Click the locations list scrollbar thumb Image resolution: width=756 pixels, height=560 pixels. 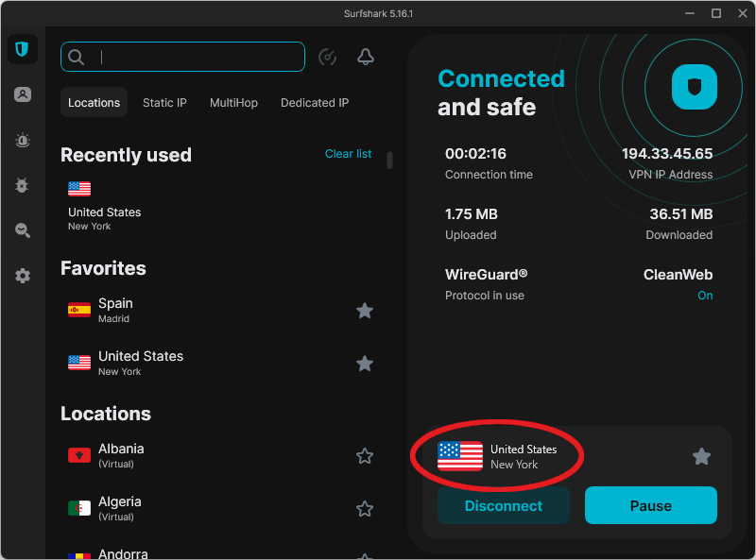coord(389,161)
